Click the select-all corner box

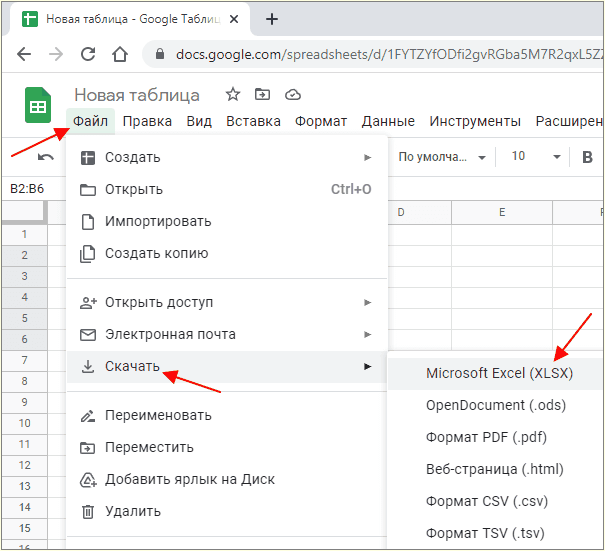[24, 212]
